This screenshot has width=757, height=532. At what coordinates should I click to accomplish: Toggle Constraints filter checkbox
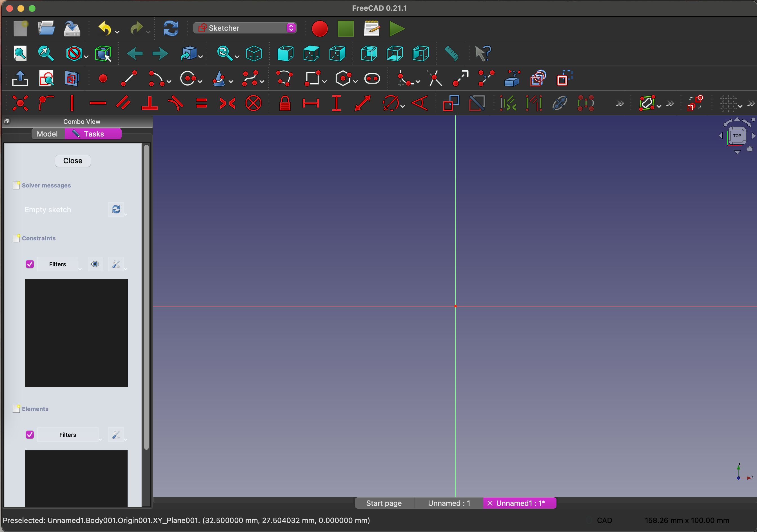[x=30, y=264]
